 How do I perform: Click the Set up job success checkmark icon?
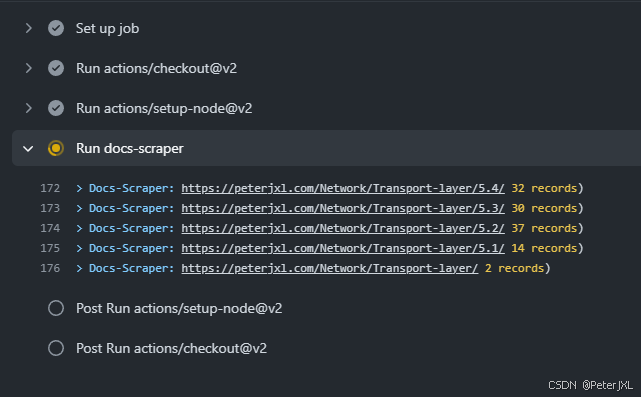[x=56, y=28]
